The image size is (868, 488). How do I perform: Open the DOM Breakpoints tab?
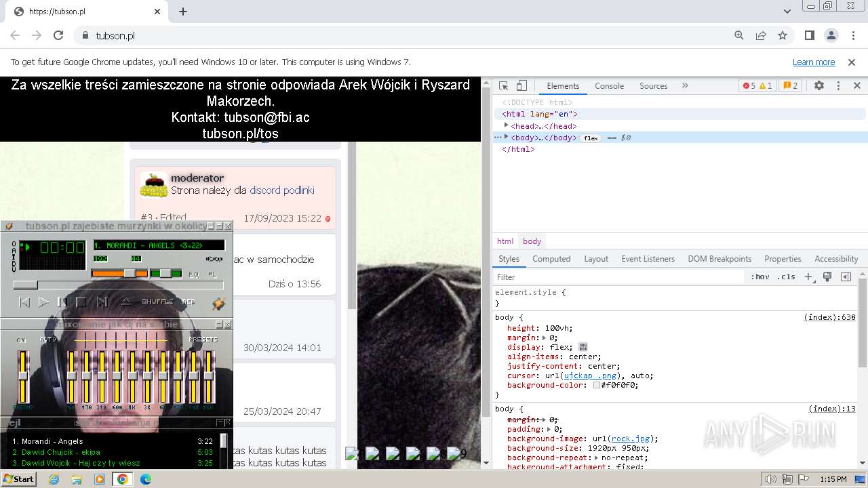point(719,259)
